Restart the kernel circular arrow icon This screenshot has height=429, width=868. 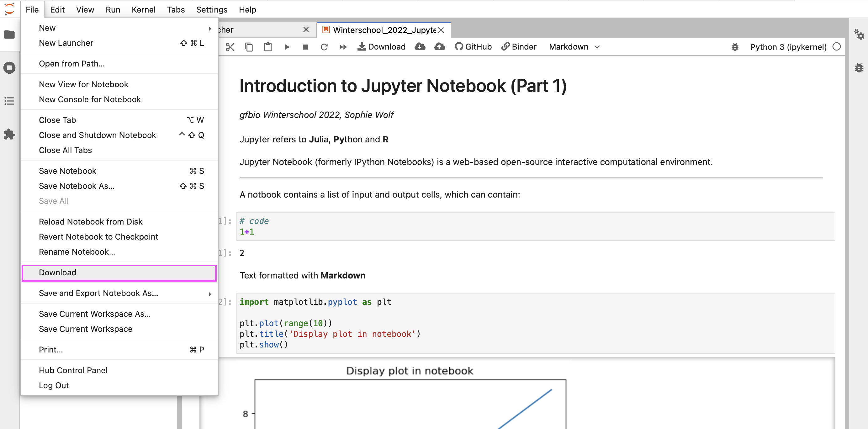(324, 47)
